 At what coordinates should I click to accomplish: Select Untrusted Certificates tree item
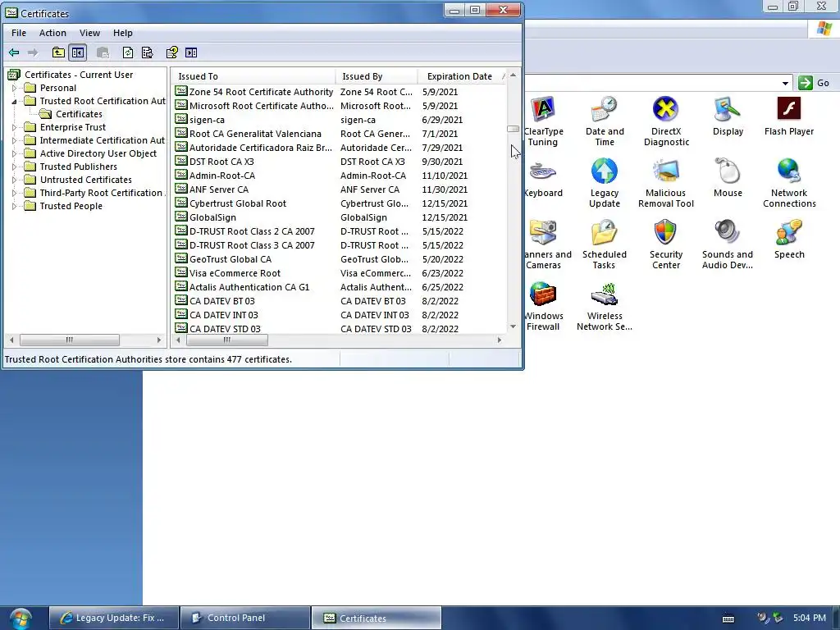(x=85, y=180)
